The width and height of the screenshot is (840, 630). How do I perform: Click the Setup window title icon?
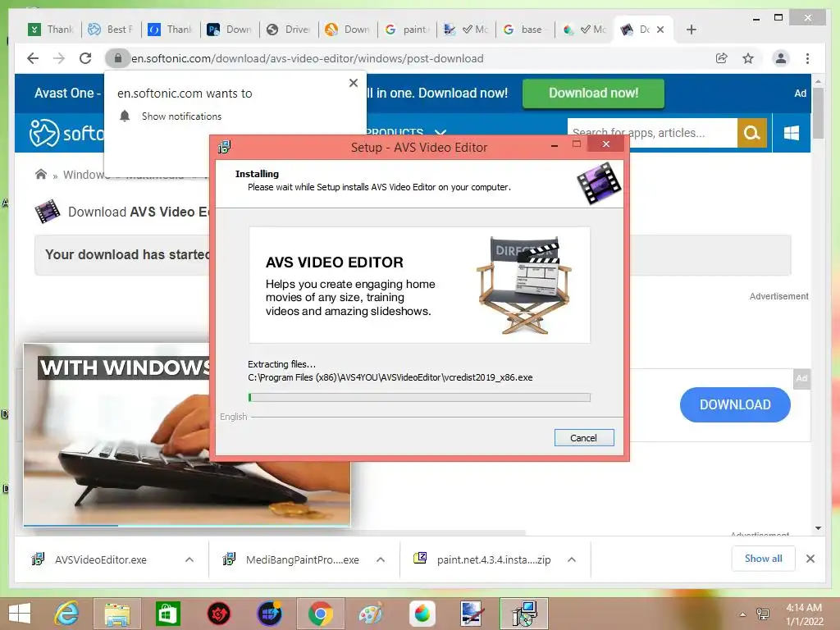pyautogui.click(x=225, y=148)
